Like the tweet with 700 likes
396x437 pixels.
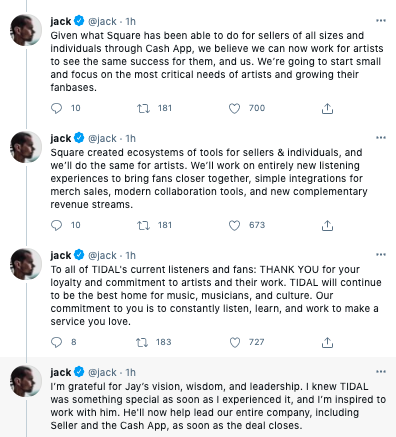[234, 108]
